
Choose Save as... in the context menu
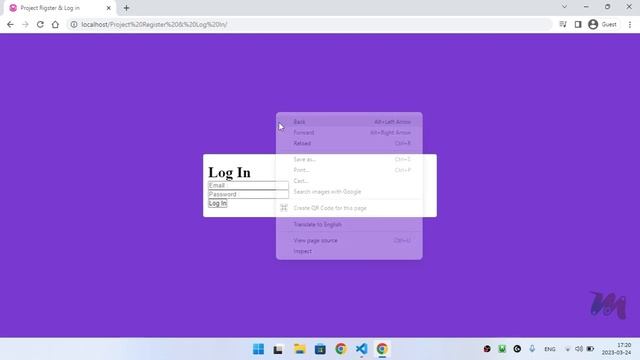[x=349, y=159]
